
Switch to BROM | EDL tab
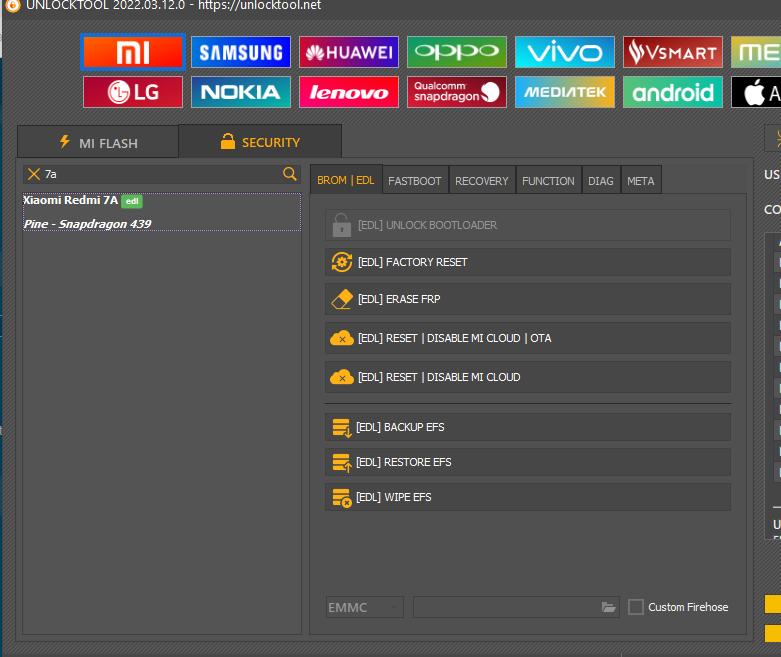click(346, 180)
